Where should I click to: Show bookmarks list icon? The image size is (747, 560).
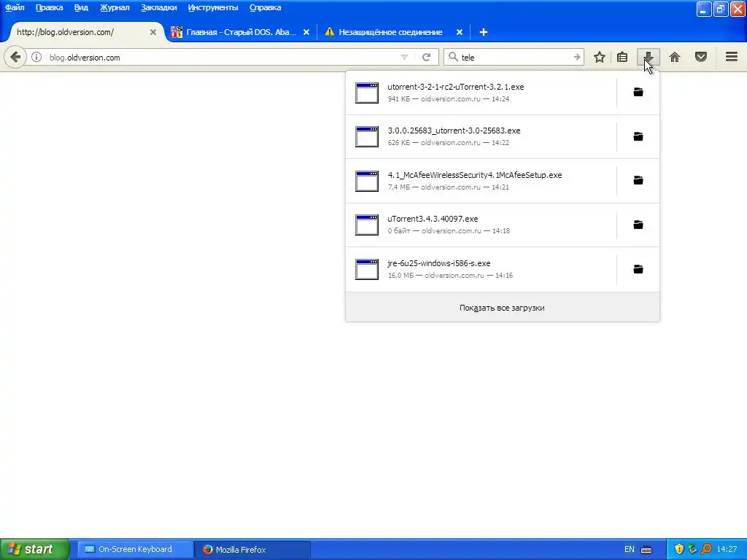pyautogui.click(x=622, y=57)
